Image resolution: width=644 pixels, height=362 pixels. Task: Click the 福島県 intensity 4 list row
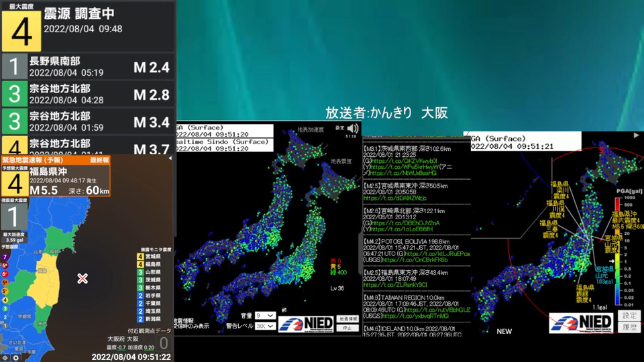149,264
